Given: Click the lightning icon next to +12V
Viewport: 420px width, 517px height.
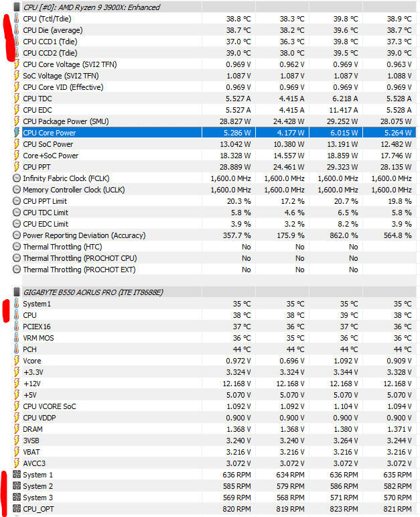Looking at the screenshot, I should (17, 384).
